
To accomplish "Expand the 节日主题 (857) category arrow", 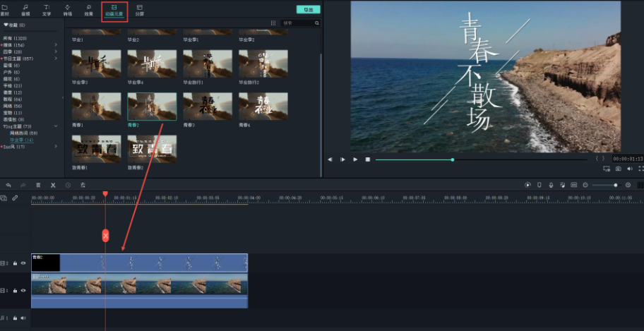I will coord(56,59).
